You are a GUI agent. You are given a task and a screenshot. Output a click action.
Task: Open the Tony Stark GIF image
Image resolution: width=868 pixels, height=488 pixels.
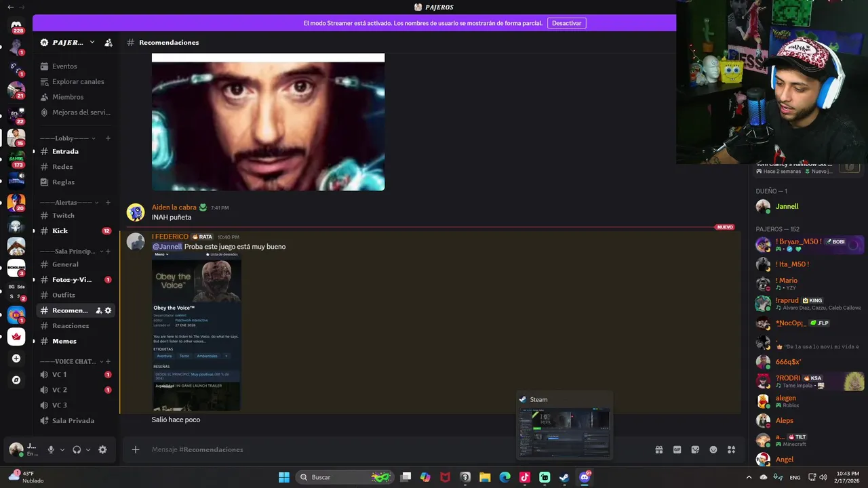point(268,122)
